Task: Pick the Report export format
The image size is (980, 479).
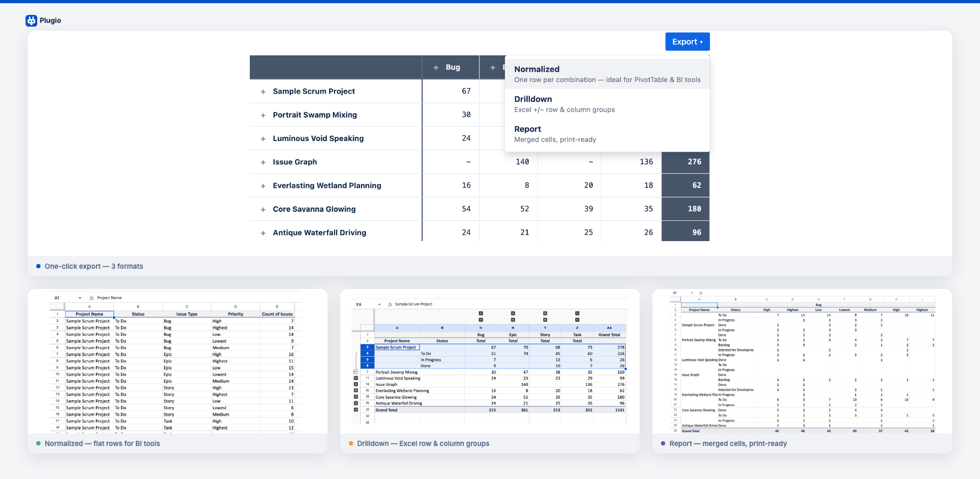Action: (607, 134)
